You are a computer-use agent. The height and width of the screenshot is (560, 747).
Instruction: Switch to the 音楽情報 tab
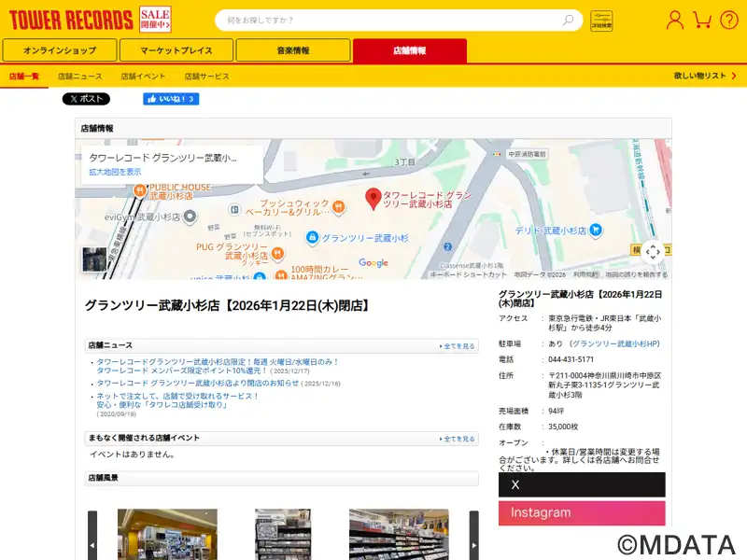(292, 50)
